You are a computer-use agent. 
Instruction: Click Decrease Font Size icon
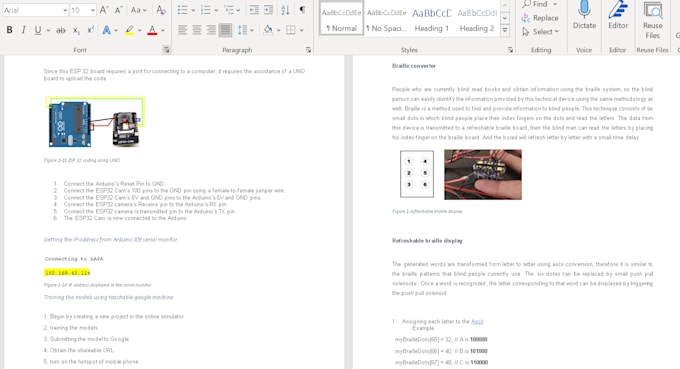118,10
